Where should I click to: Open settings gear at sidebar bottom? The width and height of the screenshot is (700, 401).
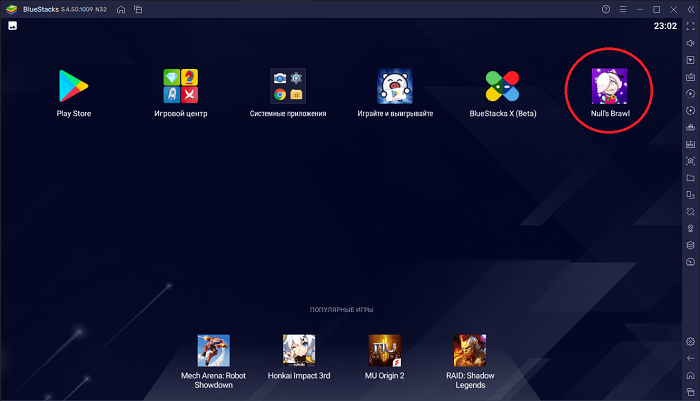[691, 342]
